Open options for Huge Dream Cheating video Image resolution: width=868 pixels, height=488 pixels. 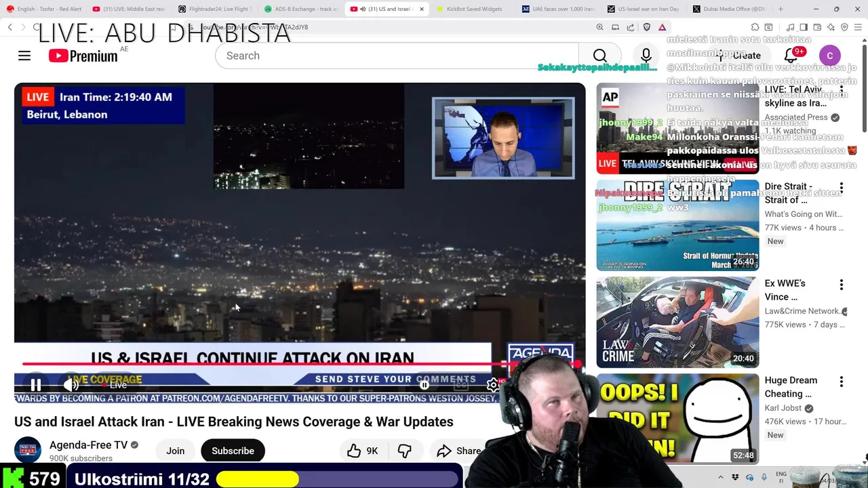click(842, 382)
